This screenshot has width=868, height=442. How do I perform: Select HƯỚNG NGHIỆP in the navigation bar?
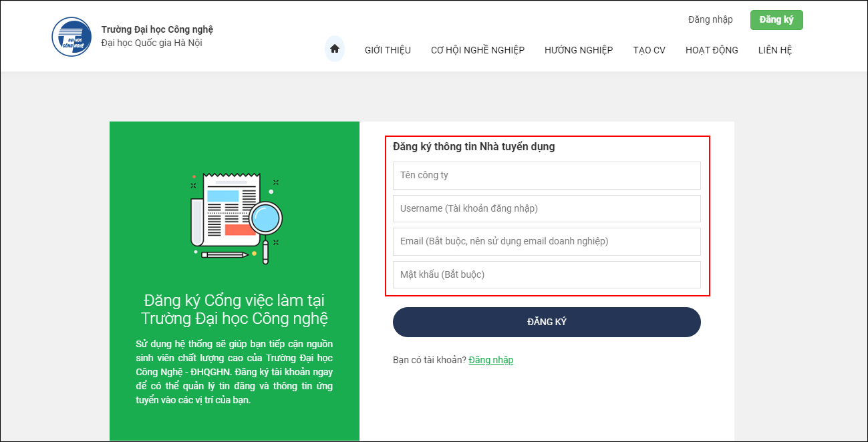pos(578,50)
